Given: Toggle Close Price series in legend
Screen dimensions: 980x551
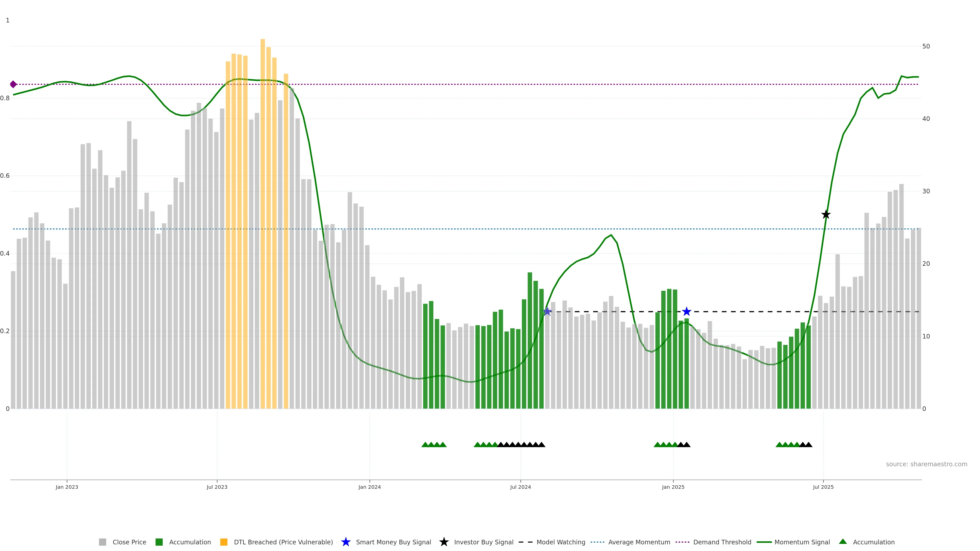Looking at the screenshot, I should [129, 542].
